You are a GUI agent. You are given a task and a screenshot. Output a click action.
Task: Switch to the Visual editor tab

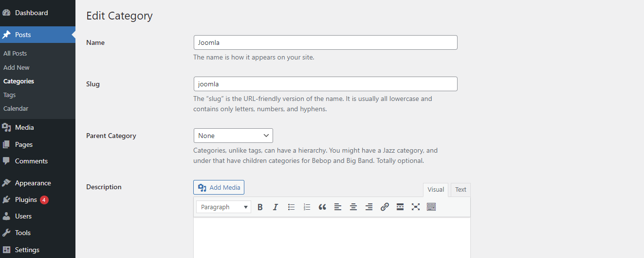click(436, 190)
